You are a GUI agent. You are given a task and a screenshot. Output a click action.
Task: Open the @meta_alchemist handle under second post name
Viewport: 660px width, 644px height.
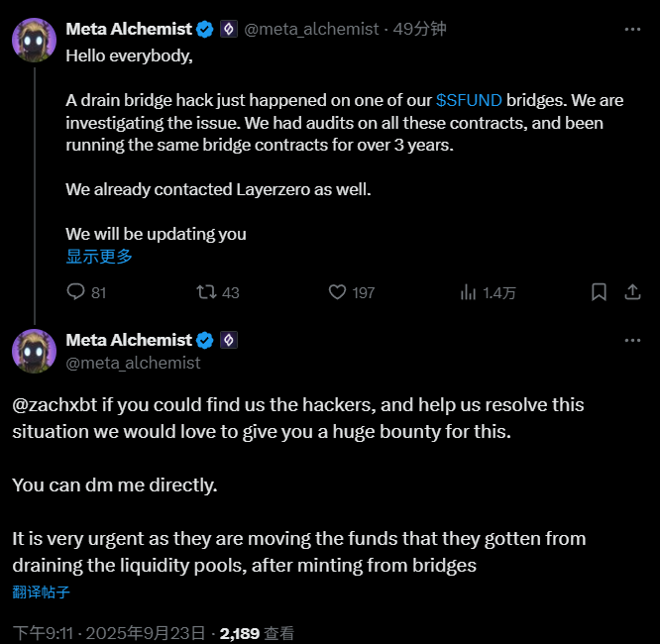point(133,363)
